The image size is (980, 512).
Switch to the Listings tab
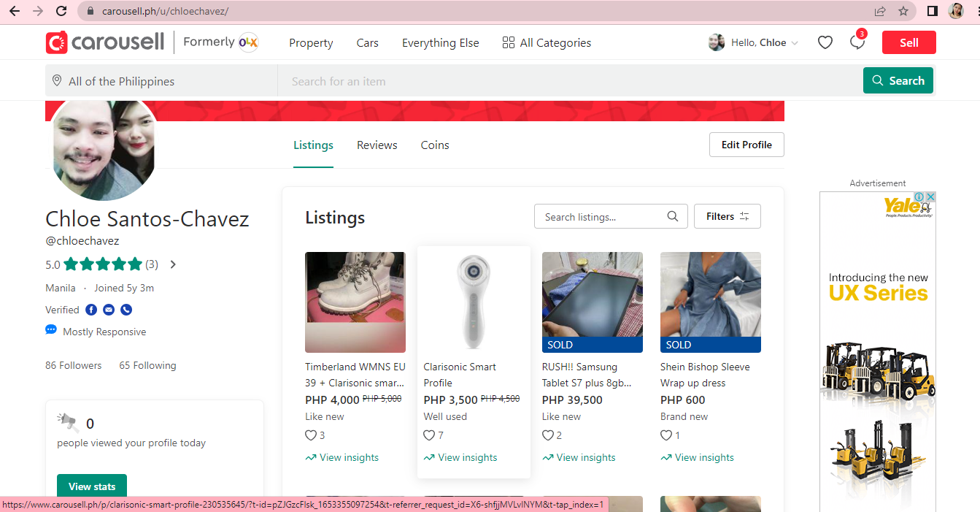313,145
